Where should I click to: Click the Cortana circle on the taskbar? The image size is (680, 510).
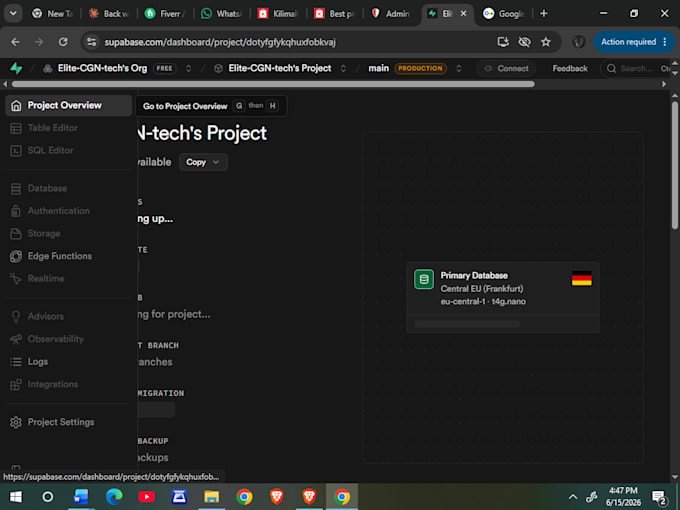[48, 497]
